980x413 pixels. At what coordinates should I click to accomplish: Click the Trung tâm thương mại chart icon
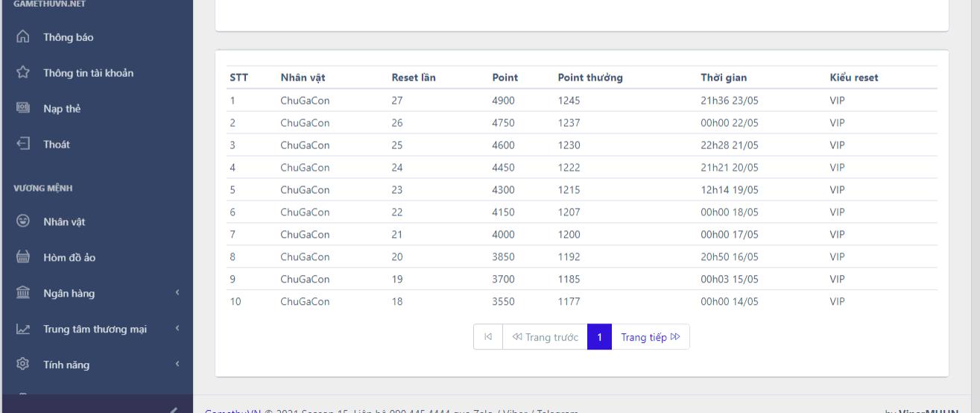(23, 329)
